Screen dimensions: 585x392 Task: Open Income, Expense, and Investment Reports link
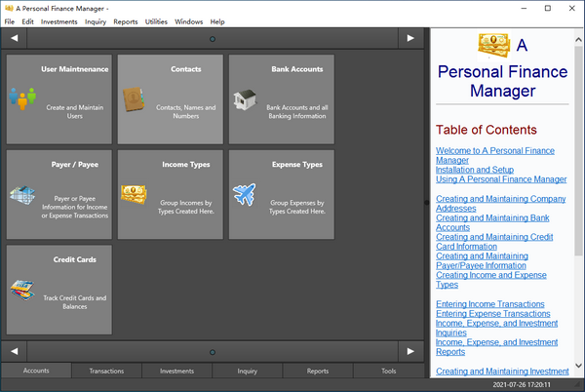point(496,347)
